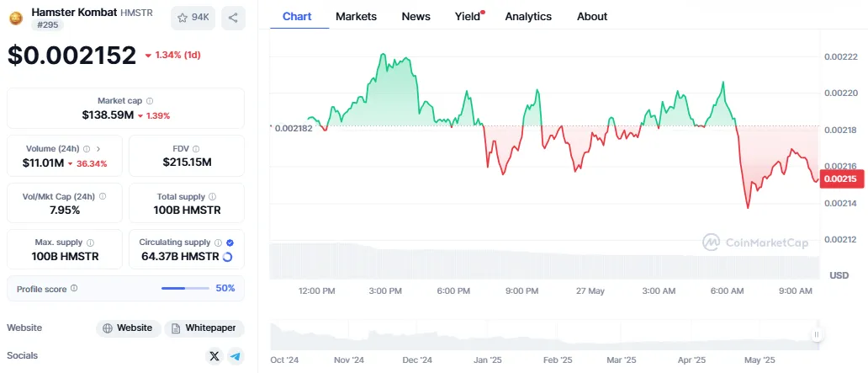Screen dimensions: 868x373
Task: Click the Circulating supply verified badge
Action: (x=230, y=242)
